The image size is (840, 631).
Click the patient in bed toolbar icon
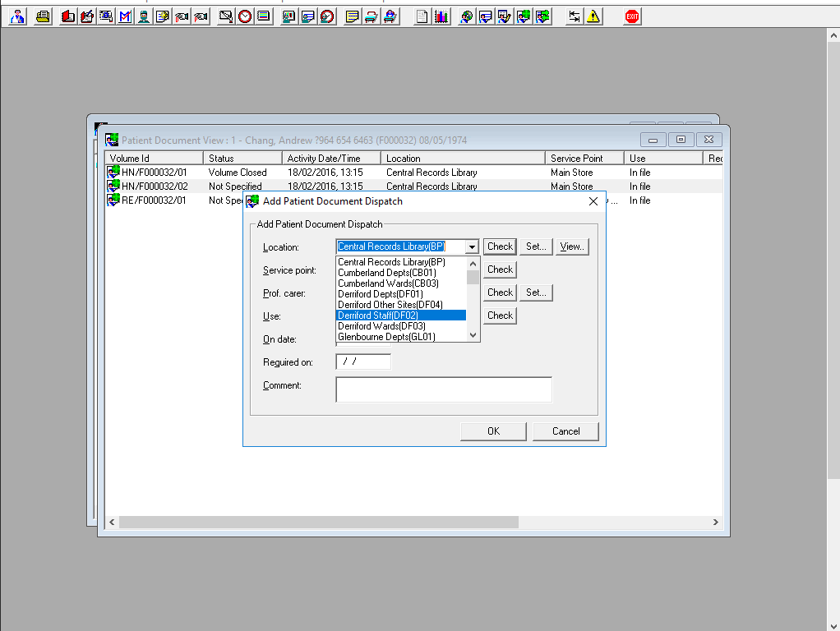click(390, 16)
